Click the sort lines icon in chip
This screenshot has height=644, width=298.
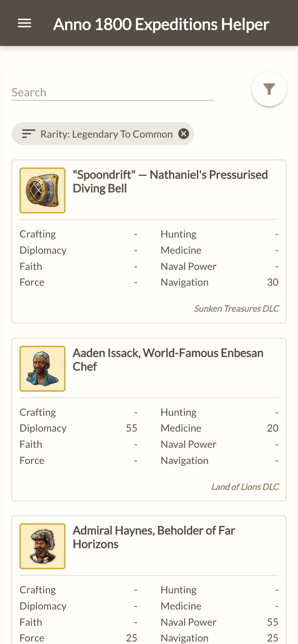click(29, 134)
